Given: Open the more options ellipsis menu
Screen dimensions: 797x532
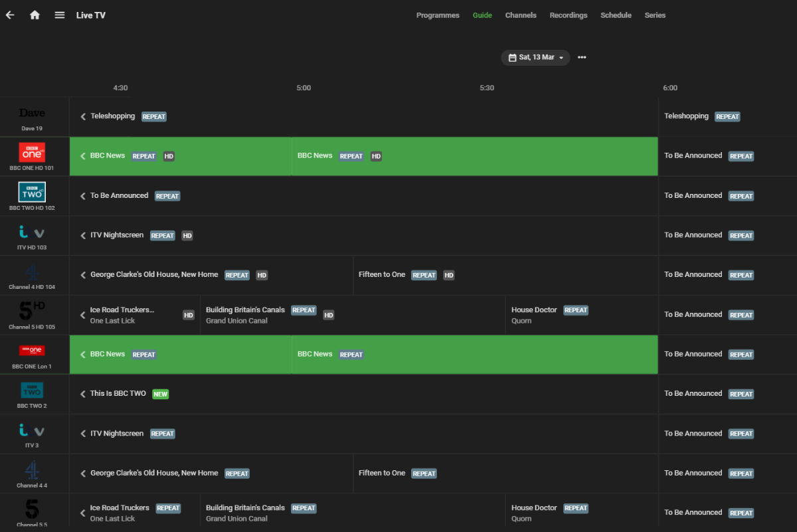Looking at the screenshot, I should point(582,58).
